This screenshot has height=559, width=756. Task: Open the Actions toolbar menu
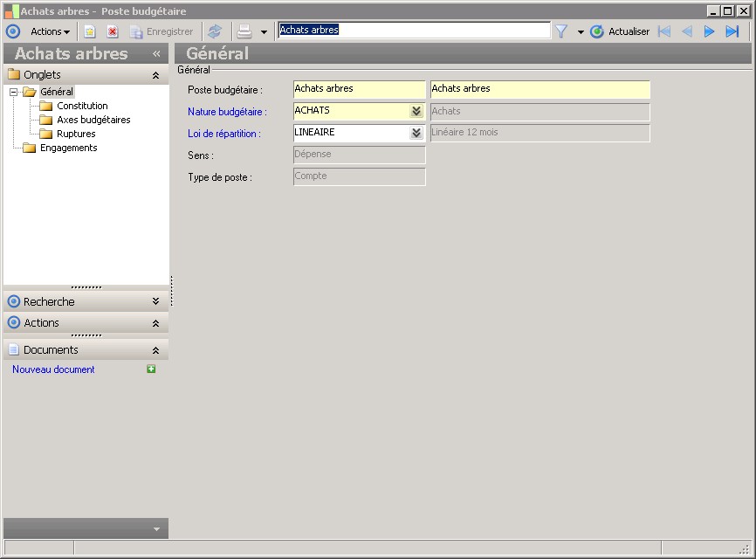tap(50, 31)
